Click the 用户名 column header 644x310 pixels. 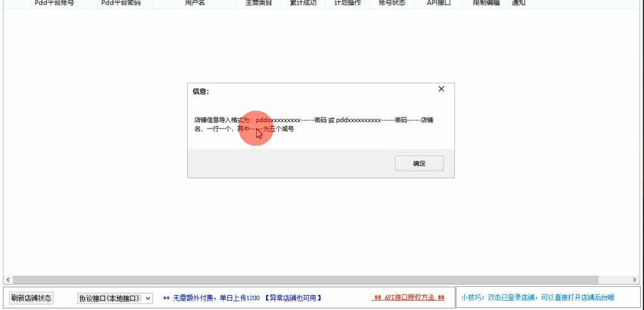(x=195, y=3)
